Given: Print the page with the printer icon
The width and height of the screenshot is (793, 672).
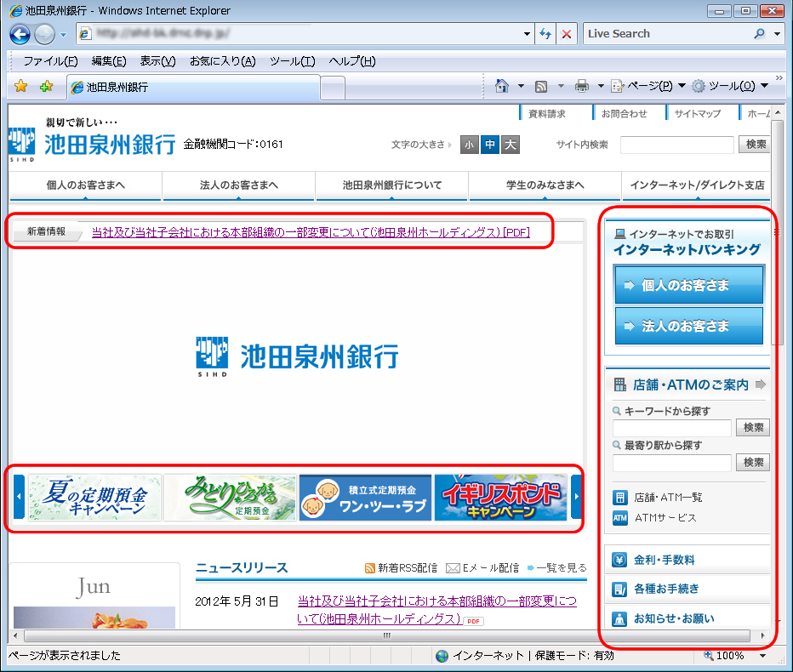Looking at the screenshot, I should [582, 87].
